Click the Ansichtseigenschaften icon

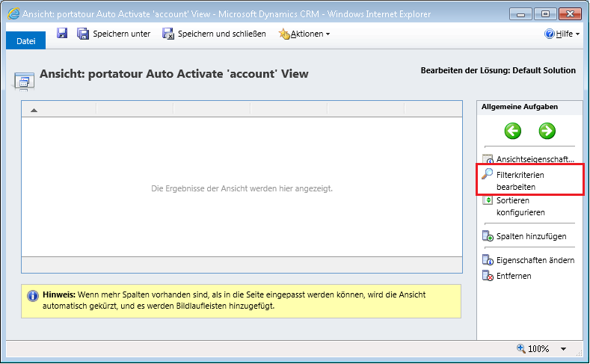coord(488,158)
